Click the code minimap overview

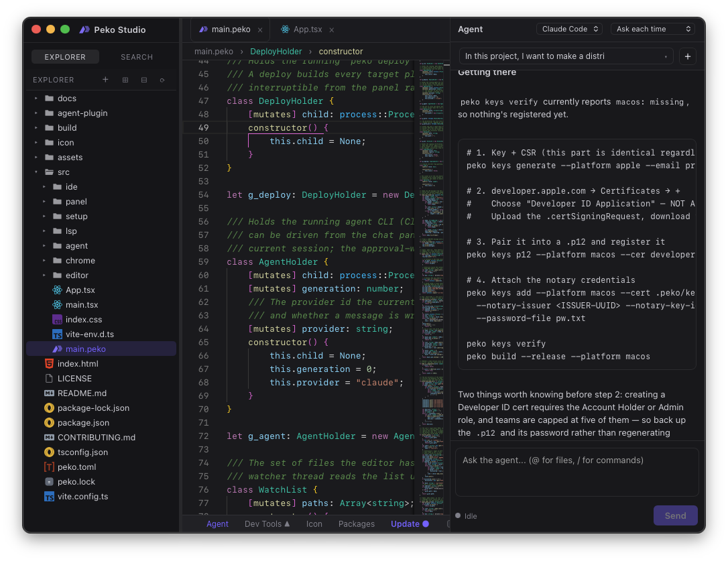(431, 287)
